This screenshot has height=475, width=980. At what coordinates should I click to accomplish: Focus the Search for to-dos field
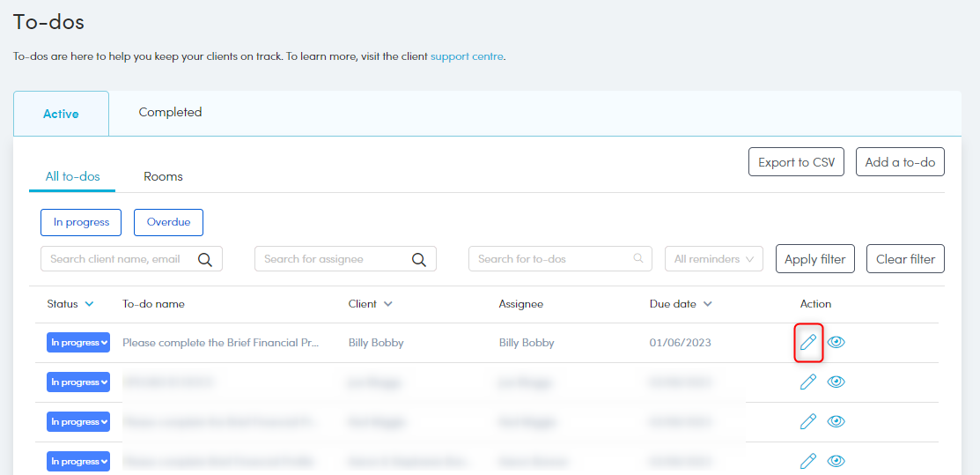click(552, 259)
